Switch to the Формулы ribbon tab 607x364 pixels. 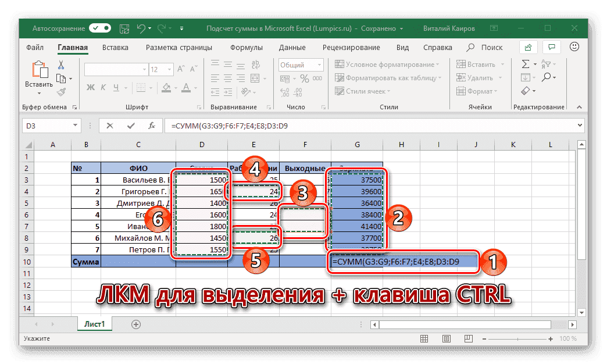pos(248,48)
